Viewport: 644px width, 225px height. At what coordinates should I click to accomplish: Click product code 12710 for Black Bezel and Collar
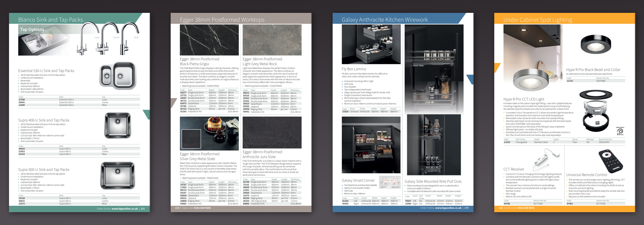[570, 81]
